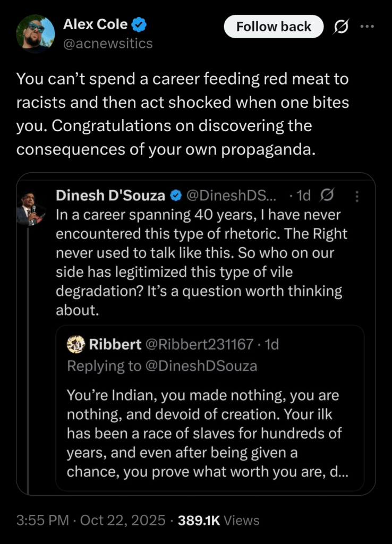
Task: Click Dinesh D'Souza's avatar in quoted post
Action: tap(31, 208)
